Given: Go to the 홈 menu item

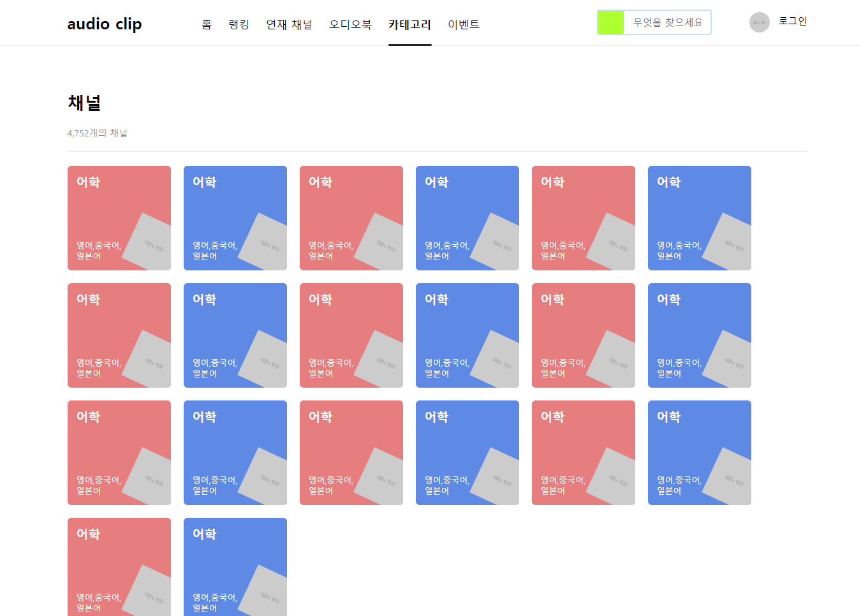Looking at the screenshot, I should pyautogui.click(x=207, y=24).
